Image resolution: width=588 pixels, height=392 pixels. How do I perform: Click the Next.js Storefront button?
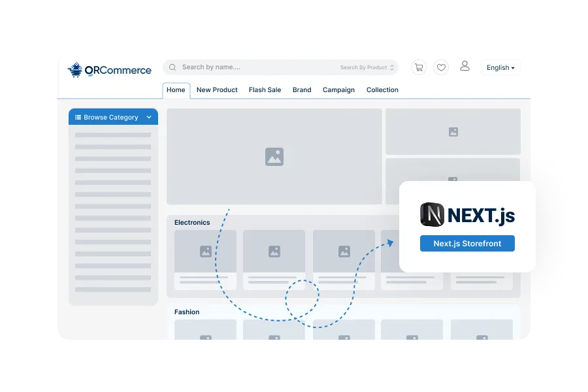click(467, 244)
